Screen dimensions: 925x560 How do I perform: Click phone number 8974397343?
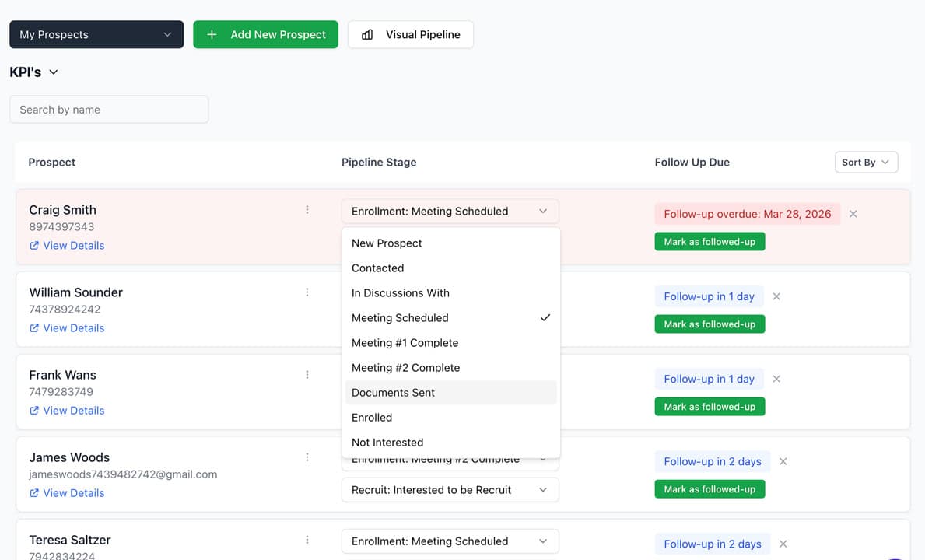click(62, 227)
